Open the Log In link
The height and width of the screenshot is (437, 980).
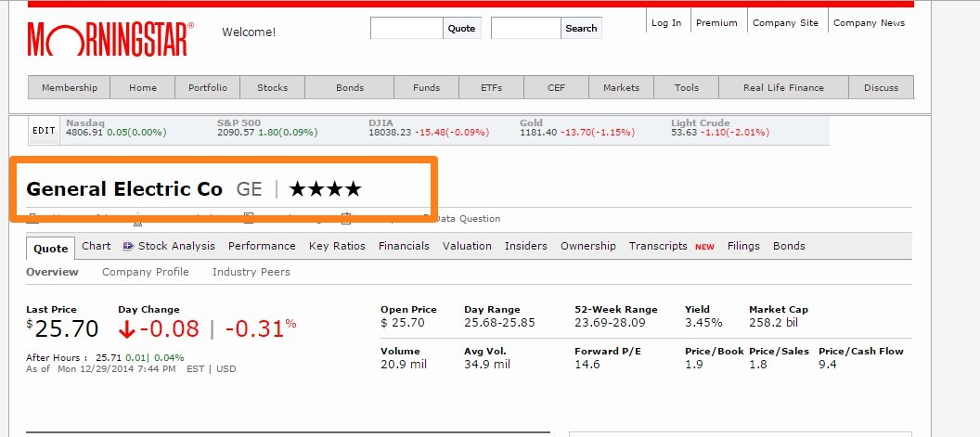tap(666, 22)
